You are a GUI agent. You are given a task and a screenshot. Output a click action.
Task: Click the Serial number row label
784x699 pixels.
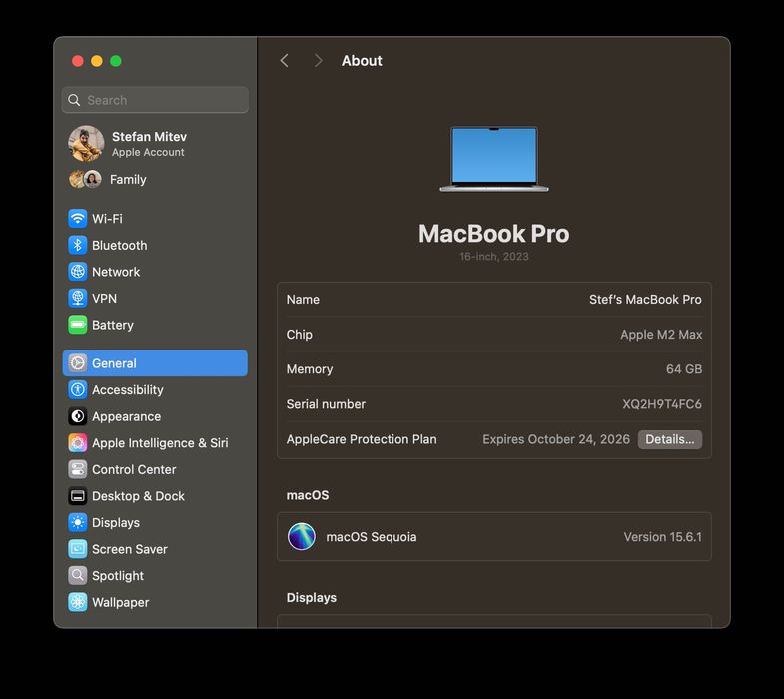click(x=326, y=404)
